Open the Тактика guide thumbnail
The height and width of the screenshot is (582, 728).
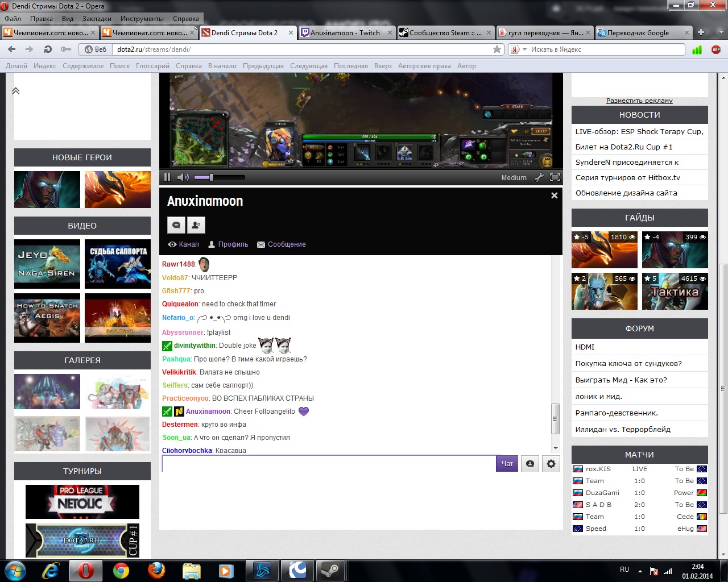pyautogui.click(x=675, y=291)
